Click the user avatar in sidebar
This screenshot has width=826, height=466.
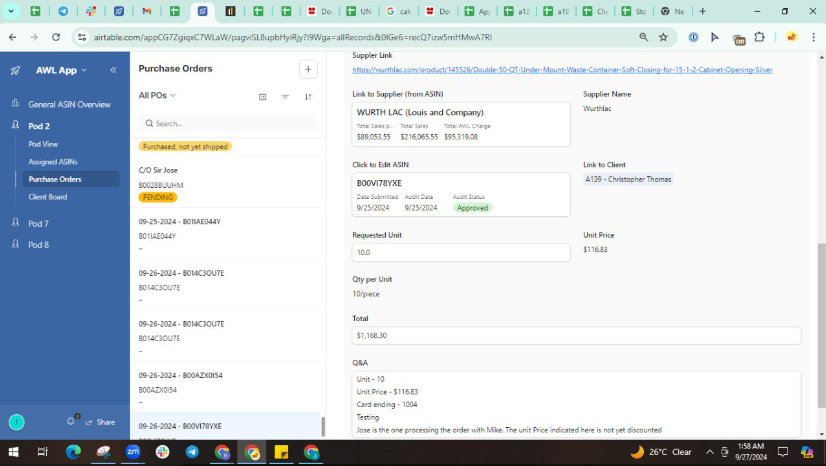pos(16,422)
